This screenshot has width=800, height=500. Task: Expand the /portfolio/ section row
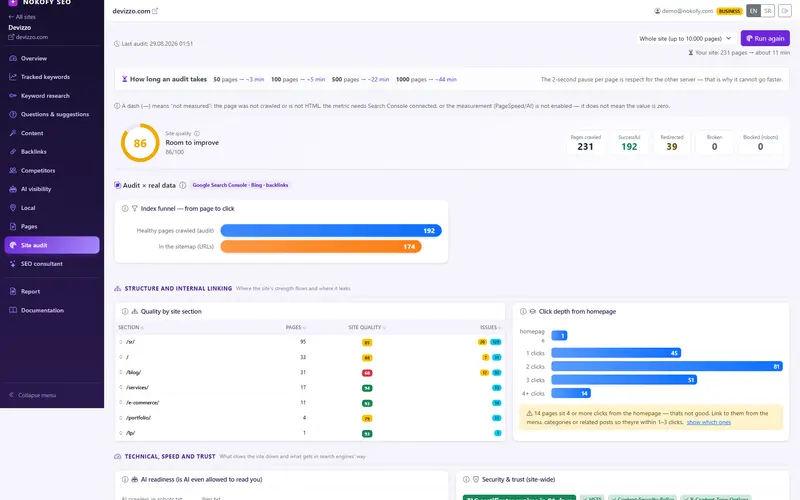tap(121, 418)
